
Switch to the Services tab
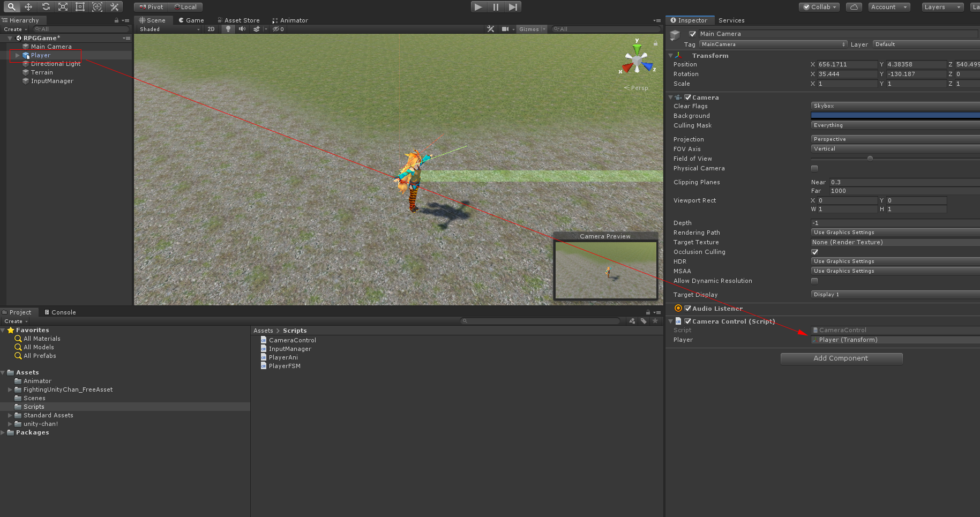pyautogui.click(x=731, y=20)
